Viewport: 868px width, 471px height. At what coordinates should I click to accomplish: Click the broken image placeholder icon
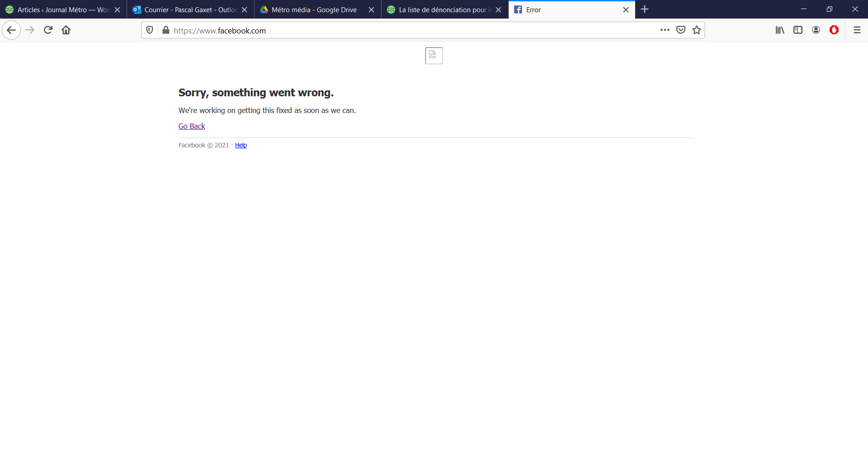tap(434, 56)
